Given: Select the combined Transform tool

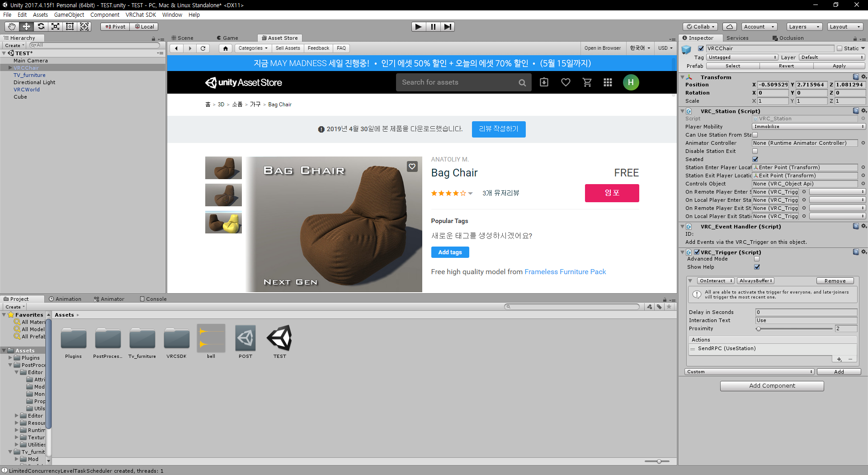Looking at the screenshot, I should [84, 27].
